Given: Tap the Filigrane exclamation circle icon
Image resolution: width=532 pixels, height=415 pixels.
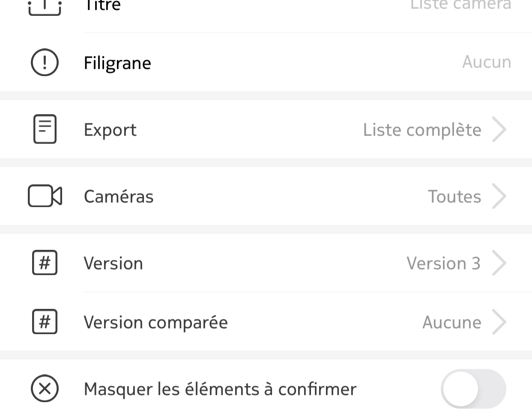Looking at the screenshot, I should (x=45, y=62).
